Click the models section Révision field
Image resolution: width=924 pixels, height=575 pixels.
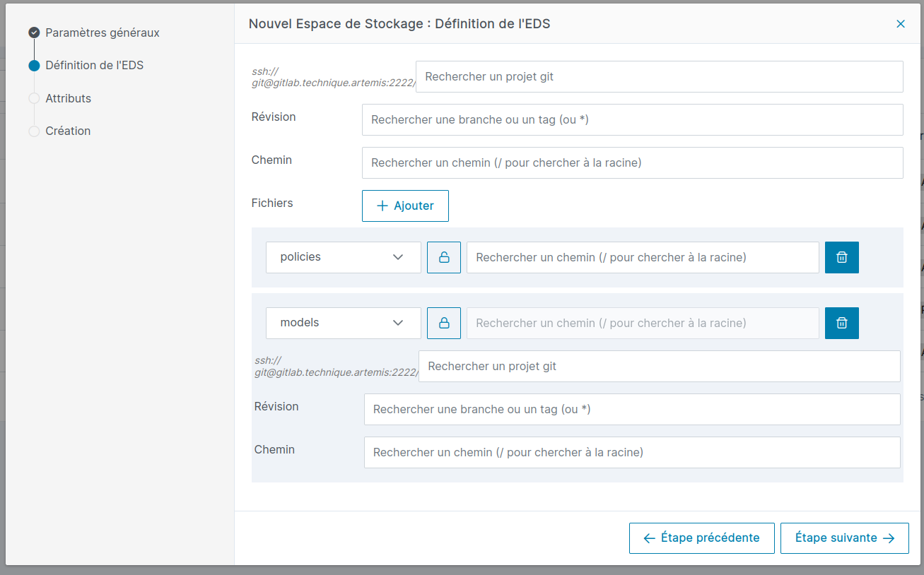point(632,410)
